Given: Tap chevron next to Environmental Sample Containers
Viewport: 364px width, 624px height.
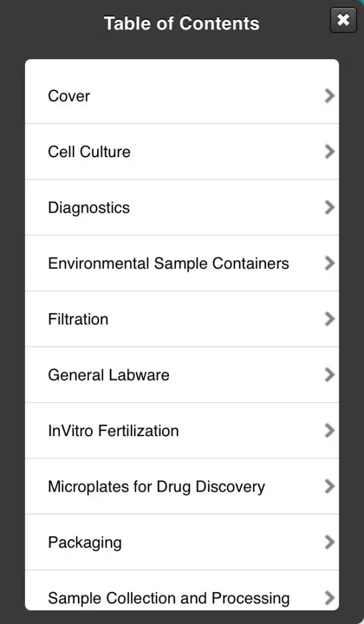Looking at the screenshot, I should (330, 263).
